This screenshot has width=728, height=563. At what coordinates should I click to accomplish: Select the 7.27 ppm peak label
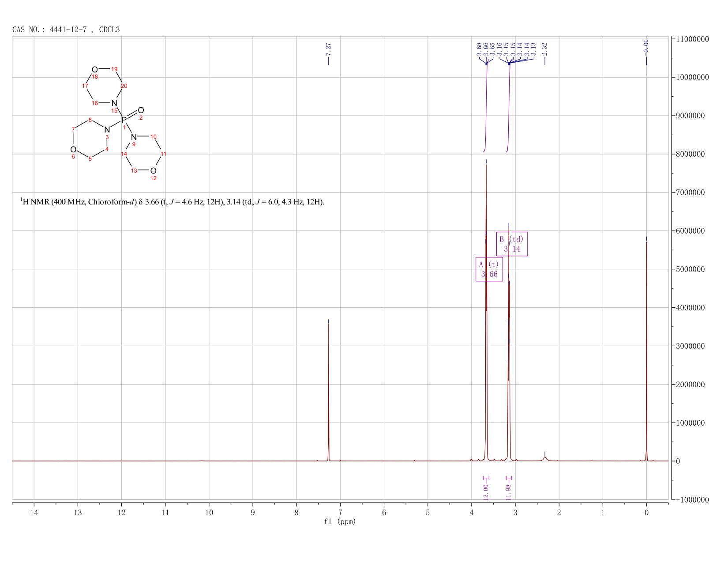328,49
